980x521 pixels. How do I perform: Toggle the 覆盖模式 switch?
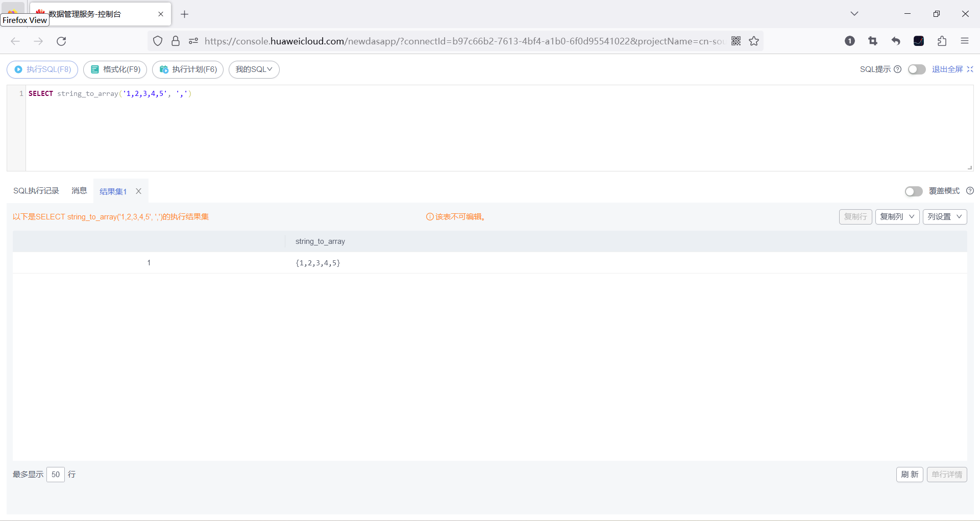click(914, 191)
